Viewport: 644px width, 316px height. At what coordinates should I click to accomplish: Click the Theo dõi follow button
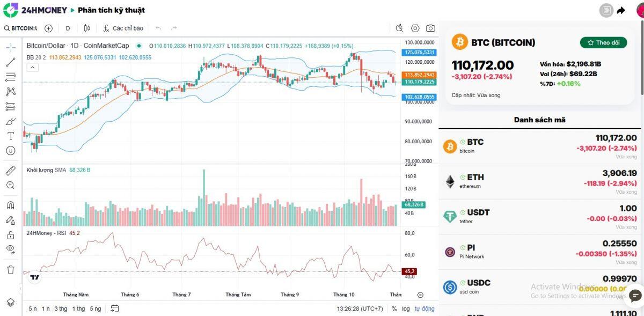[603, 42]
